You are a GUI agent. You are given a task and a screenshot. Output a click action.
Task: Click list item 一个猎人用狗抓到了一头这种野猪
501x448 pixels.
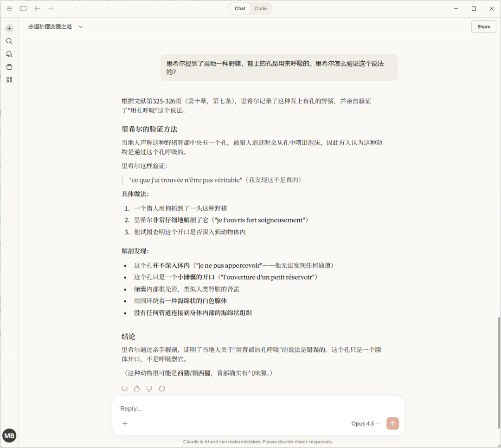(180, 208)
